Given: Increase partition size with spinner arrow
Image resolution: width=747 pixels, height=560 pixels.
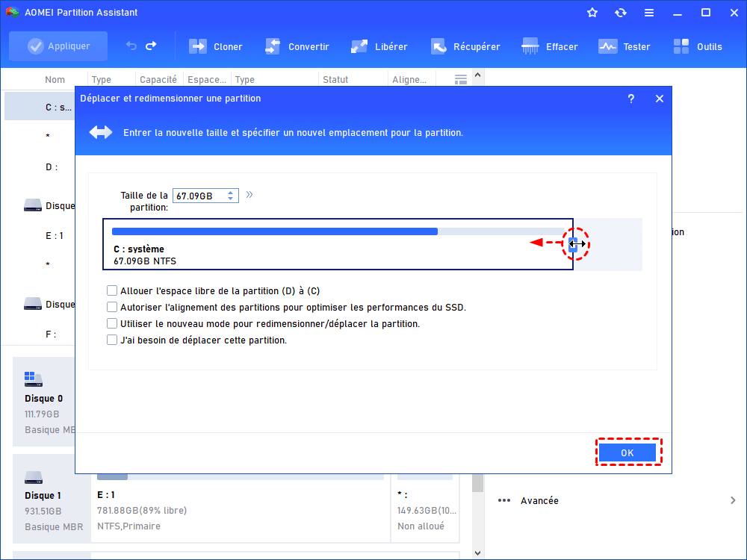Looking at the screenshot, I should tap(232, 193).
